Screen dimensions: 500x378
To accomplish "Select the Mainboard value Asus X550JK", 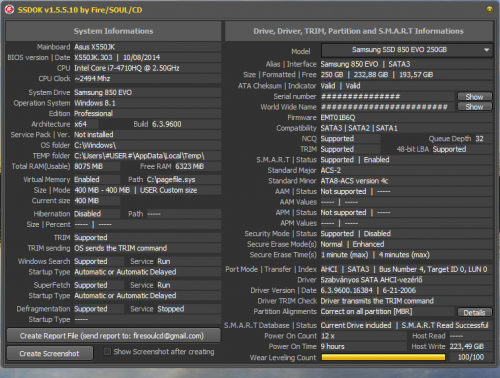I will [x=95, y=47].
